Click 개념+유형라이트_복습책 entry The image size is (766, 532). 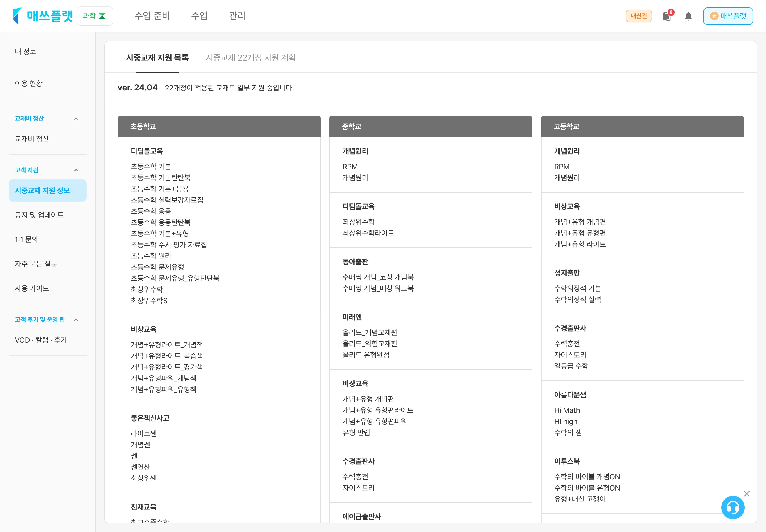tap(167, 356)
